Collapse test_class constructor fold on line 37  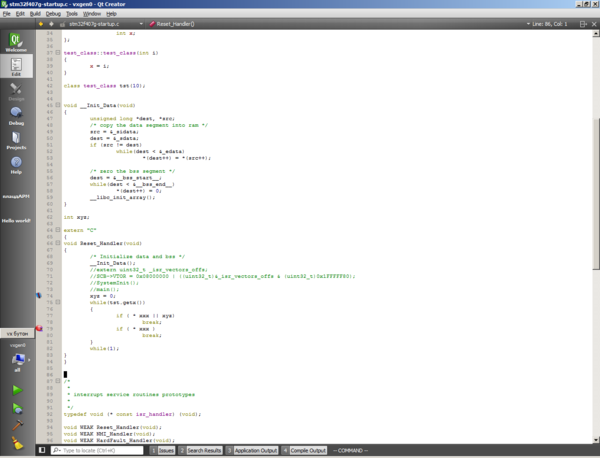58,52
